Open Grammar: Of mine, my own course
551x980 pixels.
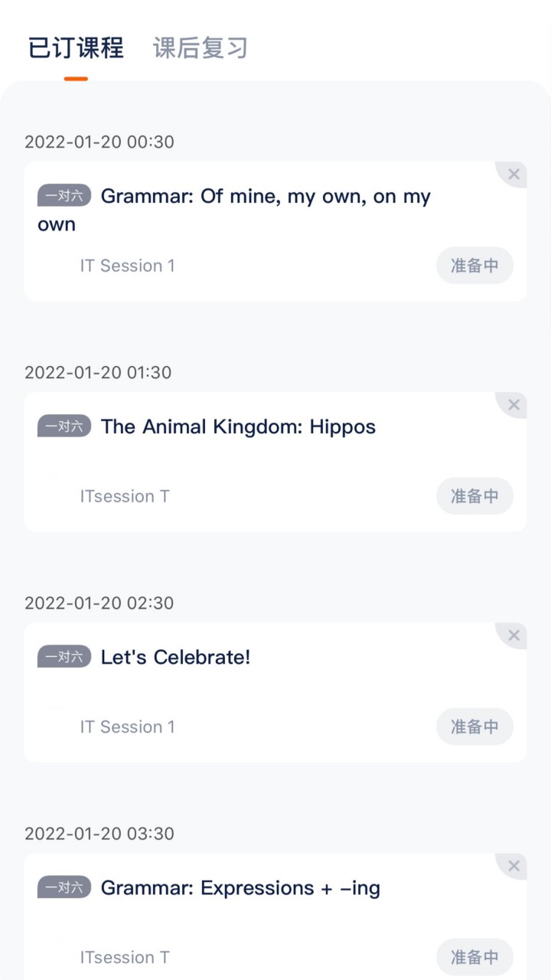[265, 197]
